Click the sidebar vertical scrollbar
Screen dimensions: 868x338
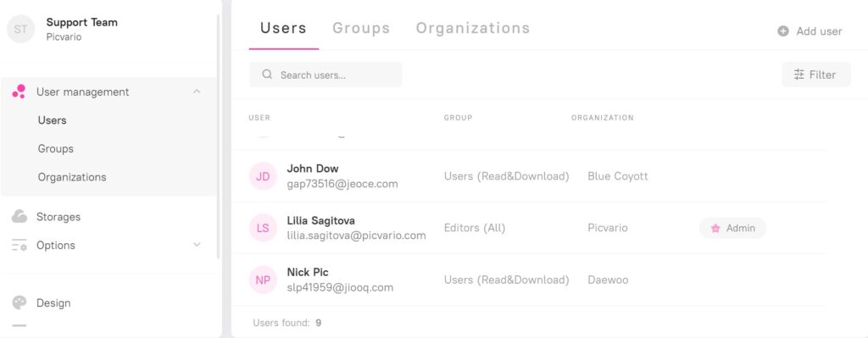pyautogui.click(x=218, y=136)
